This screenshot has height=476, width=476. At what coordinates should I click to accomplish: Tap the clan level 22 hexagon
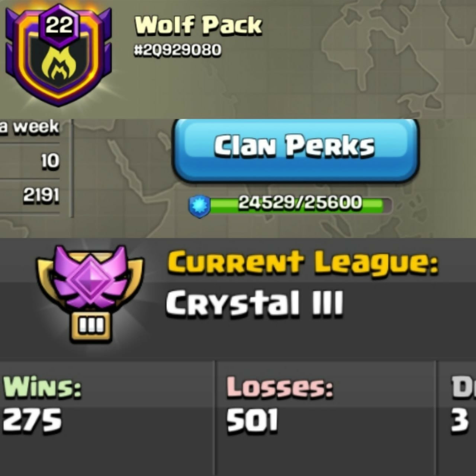pyautogui.click(x=59, y=26)
